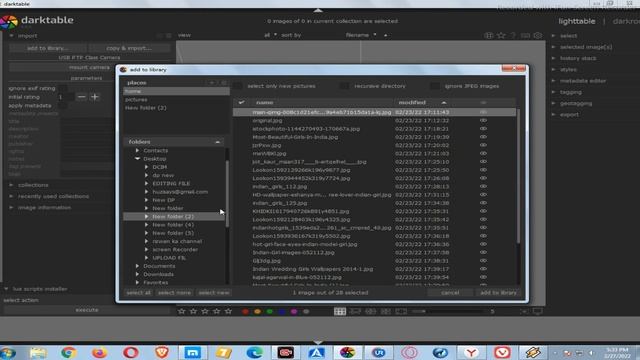Click copy & import button
The width and height of the screenshot is (640, 360).
[x=129, y=48]
